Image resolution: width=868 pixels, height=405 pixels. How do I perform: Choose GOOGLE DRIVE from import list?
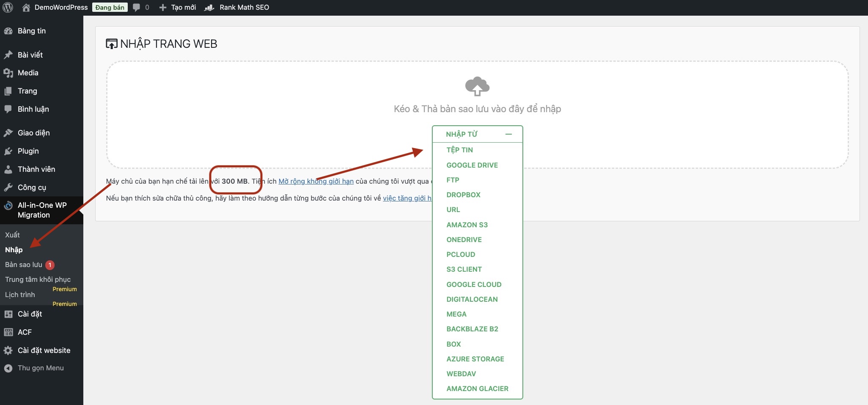coord(472,165)
